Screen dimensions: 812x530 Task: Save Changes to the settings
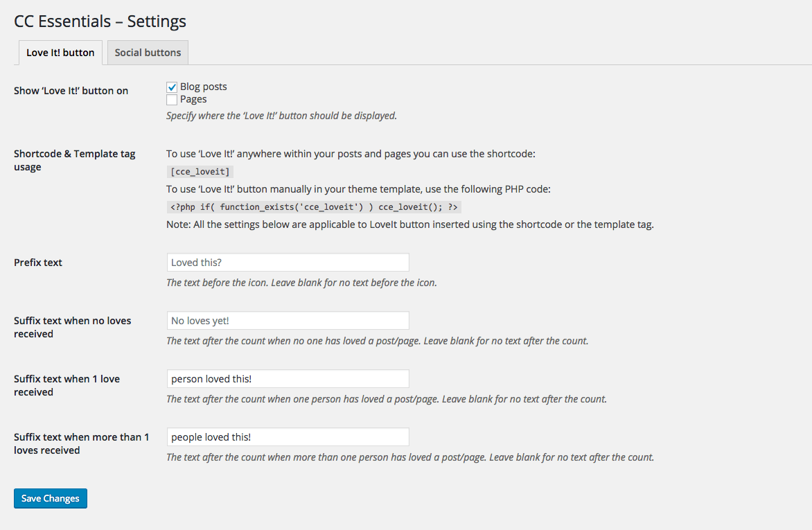[51, 498]
